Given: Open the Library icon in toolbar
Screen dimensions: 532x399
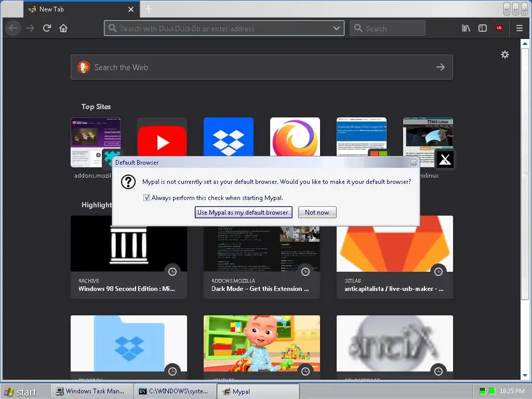Looking at the screenshot, I should point(466,28).
